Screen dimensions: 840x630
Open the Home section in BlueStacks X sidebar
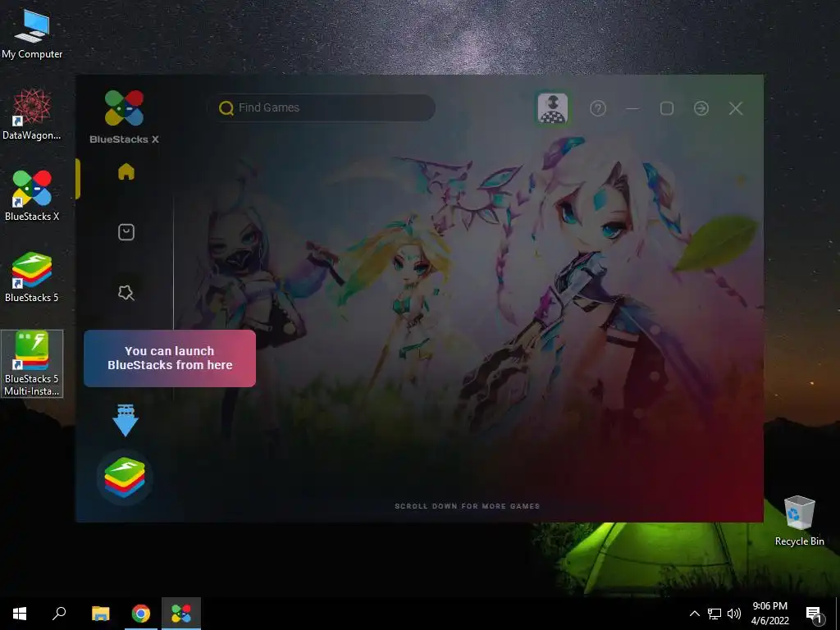pyautogui.click(x=126, y=172)
